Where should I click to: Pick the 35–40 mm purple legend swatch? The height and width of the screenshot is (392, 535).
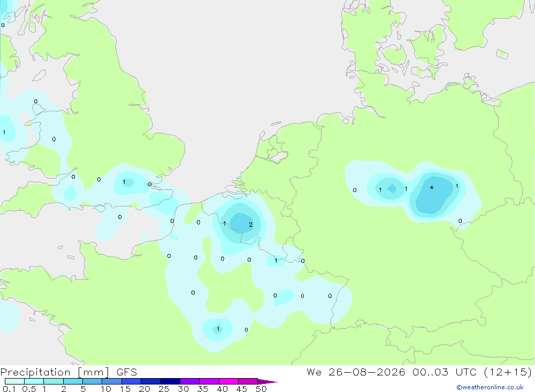[x=209, y=381]
